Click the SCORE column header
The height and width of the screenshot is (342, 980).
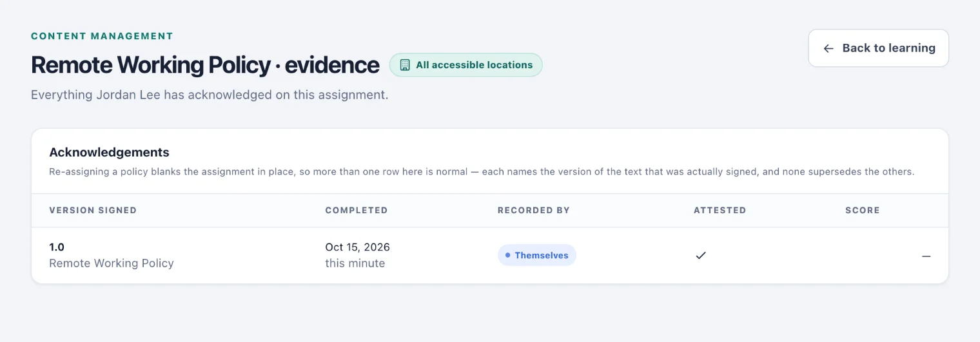(862, 210)
